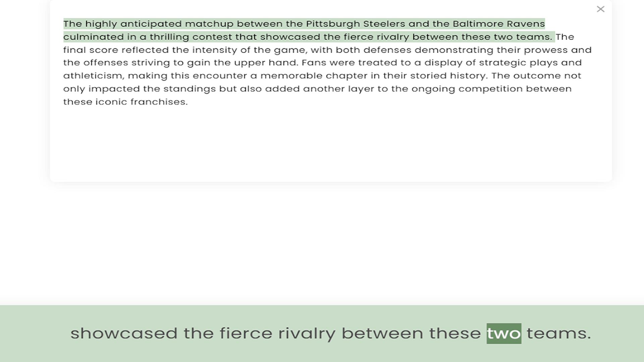Select the word "Ravens" in the passage
Image resolution: width=644 pixels, height=362 pixels.
[x=526, y=24]
